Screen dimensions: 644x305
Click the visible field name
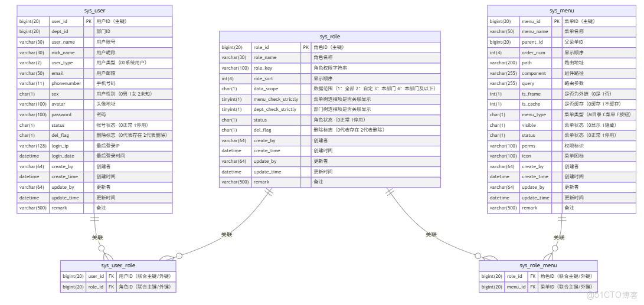(528, 125)
